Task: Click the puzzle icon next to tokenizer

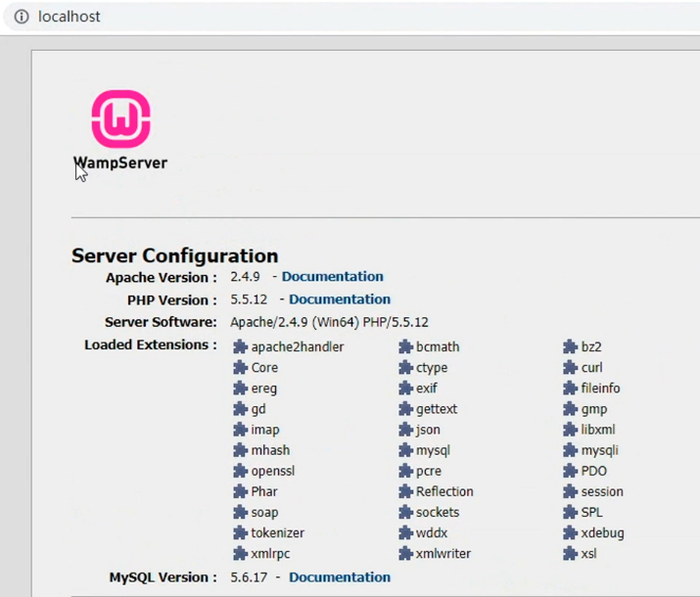Action: coord(240,532)
